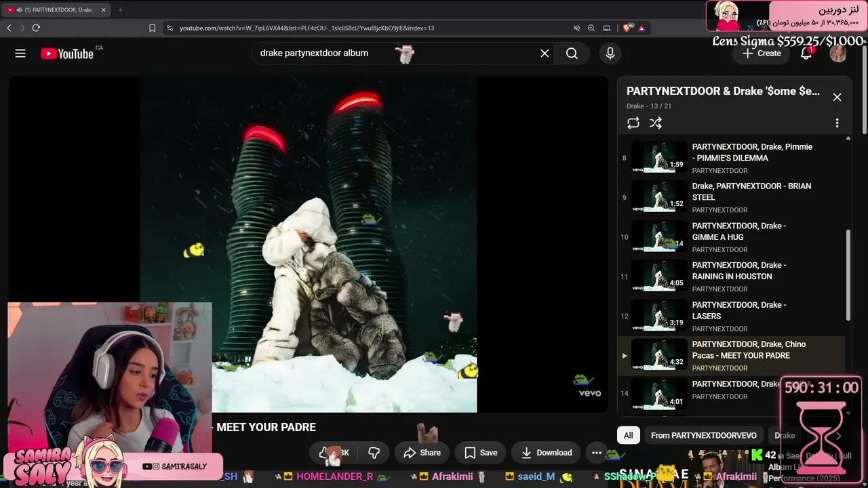Open the PIMMIE'S DILEMMA thumbnail
The height and width of the screenshot is (488, 868).
658,157
